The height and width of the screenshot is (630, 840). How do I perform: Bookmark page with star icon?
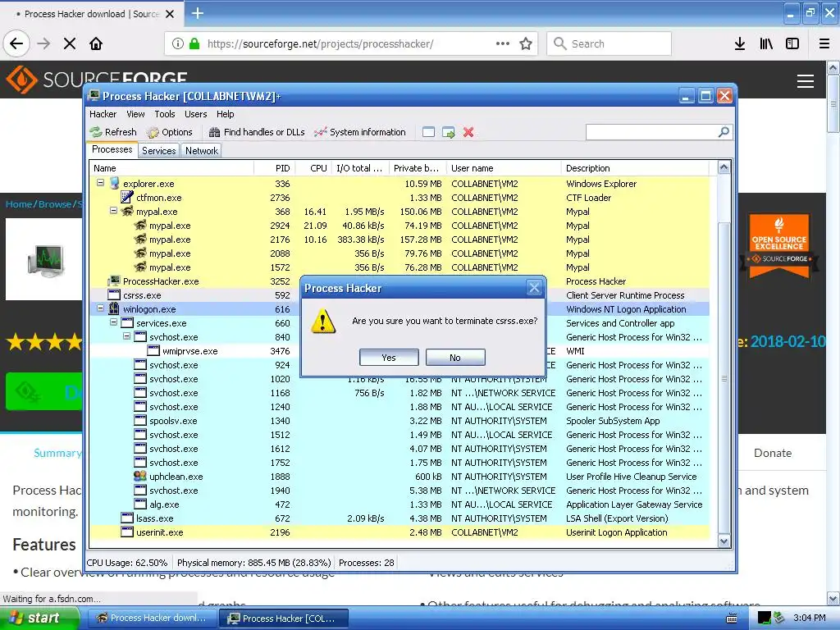point(526,43)
